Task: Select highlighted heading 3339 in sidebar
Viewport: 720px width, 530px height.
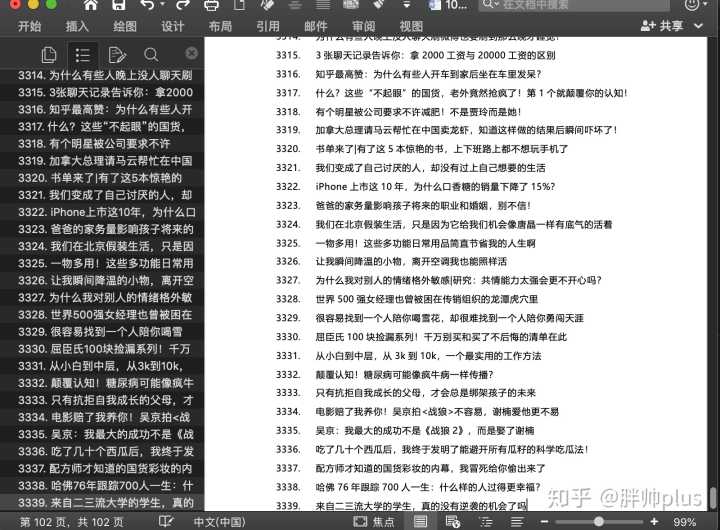Action: click(102, 503)
